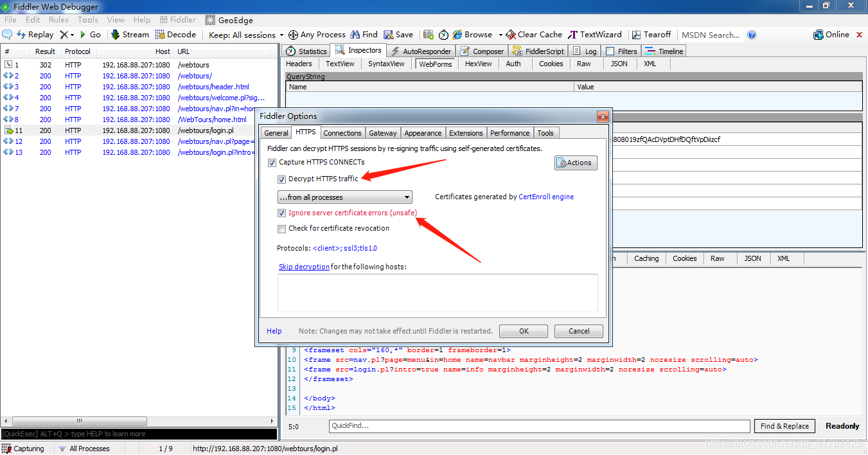The image size is (868, 455).
Task: Click the Browse toolbar button
Action: (472, 35)
